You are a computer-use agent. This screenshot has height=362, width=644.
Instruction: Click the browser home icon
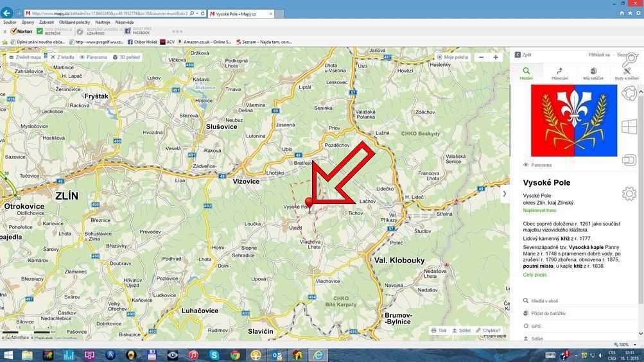click(622, 13)
